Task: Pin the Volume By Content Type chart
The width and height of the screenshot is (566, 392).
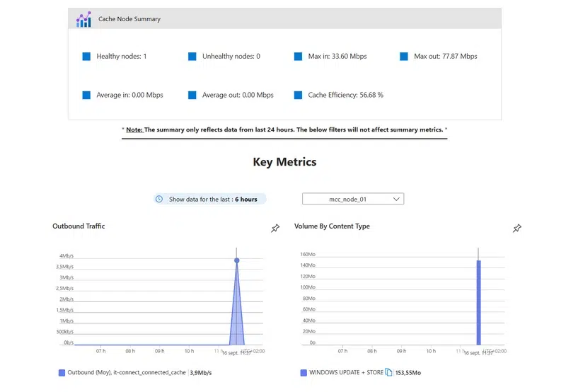Action: [517, 228]
